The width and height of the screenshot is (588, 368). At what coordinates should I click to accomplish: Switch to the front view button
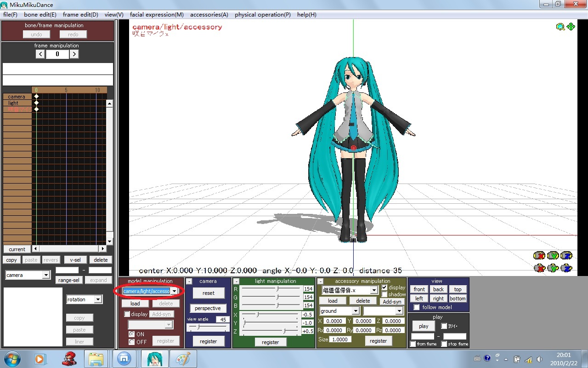pos(419,289)
